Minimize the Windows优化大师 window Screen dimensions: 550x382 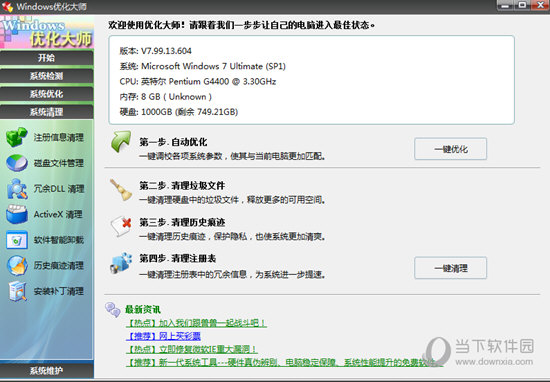[505, 5]
